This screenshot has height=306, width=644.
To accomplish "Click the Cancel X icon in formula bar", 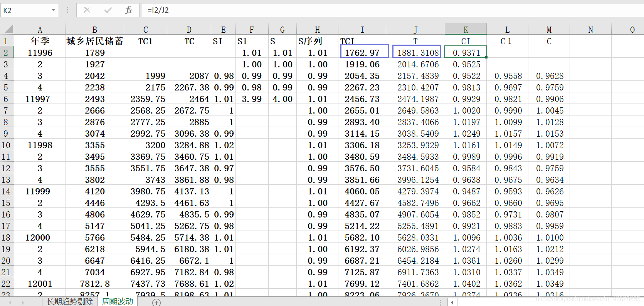I will click(87, 10).
